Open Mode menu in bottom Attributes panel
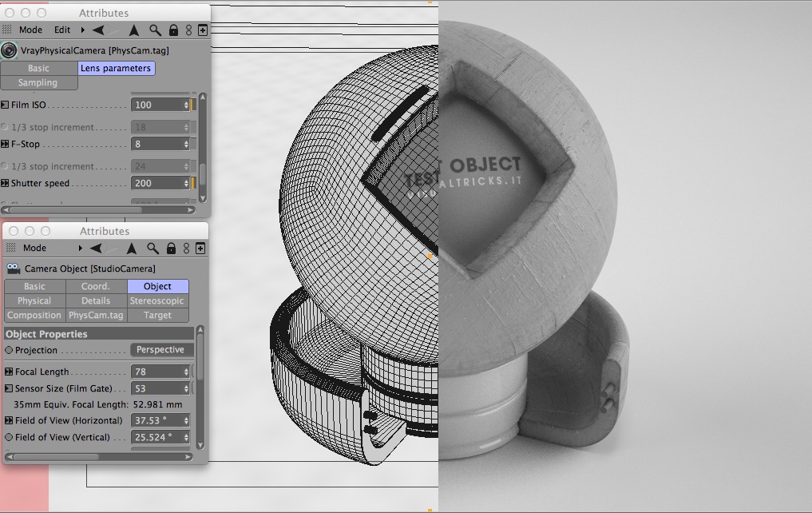The height and width of the screenshot is (513, 812). coord(34,249)
